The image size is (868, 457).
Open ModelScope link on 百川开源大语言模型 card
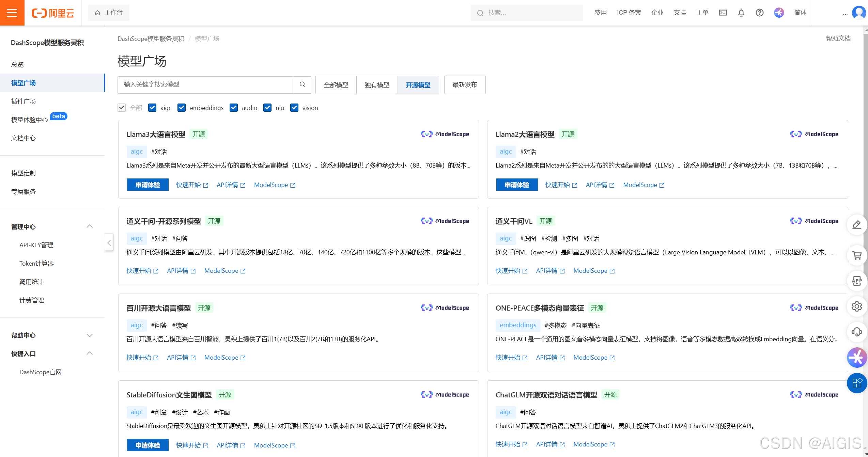[x=225, y=358]
